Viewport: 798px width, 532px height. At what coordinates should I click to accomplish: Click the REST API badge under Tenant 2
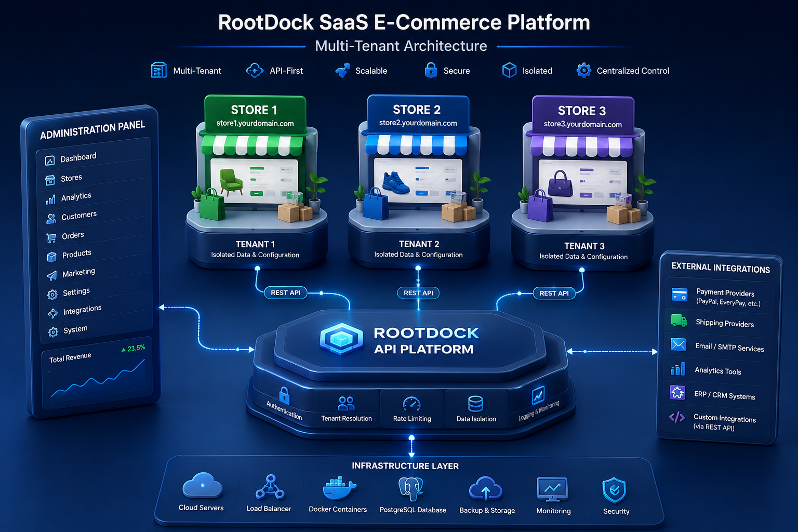pos(418,293)
